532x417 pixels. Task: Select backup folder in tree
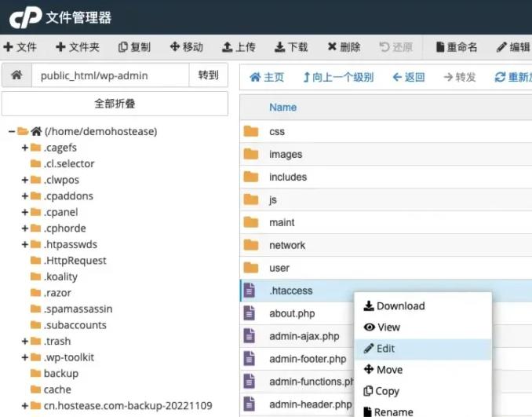[x=61, y=374]
